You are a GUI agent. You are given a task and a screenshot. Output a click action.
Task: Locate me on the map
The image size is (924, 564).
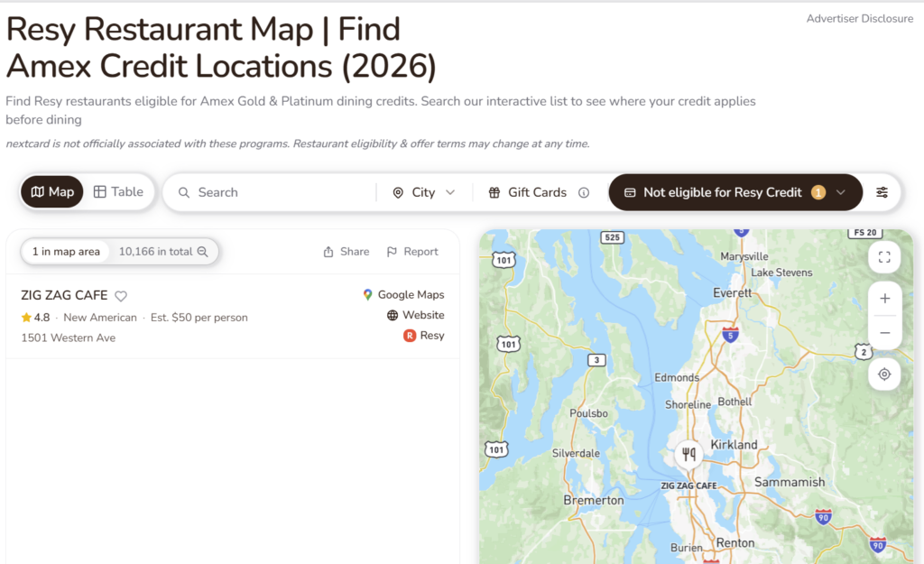pos(884,374)
